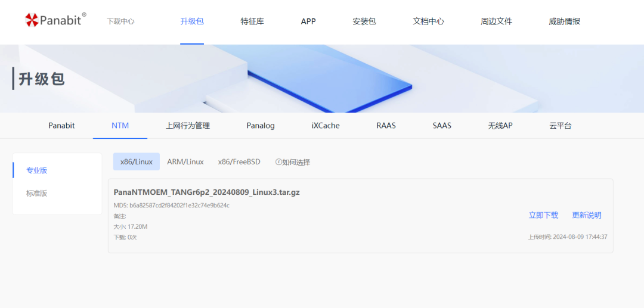Switch to the RAAS tab
This screenshot has height=308, width=644.
coord(386,126)
